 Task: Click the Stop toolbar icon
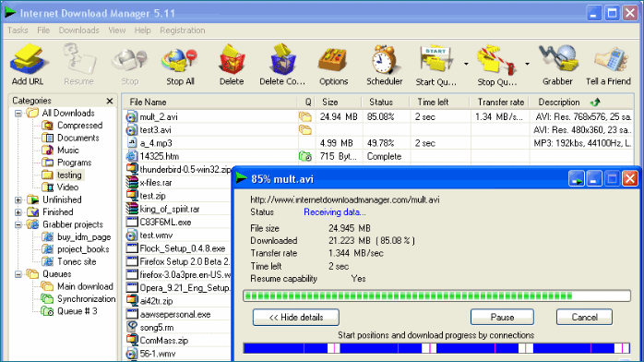tap(130, 65)
